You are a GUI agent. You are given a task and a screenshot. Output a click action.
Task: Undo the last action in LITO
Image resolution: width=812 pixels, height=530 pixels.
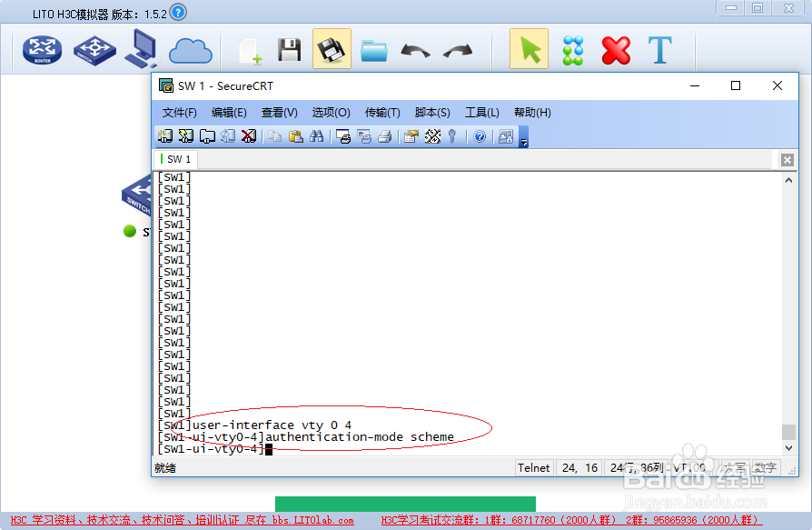415,51
